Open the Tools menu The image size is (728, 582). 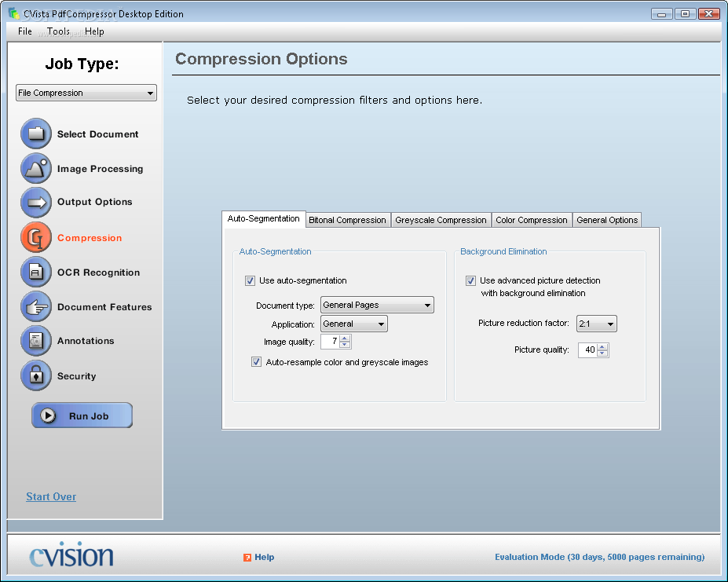[58, 31]
